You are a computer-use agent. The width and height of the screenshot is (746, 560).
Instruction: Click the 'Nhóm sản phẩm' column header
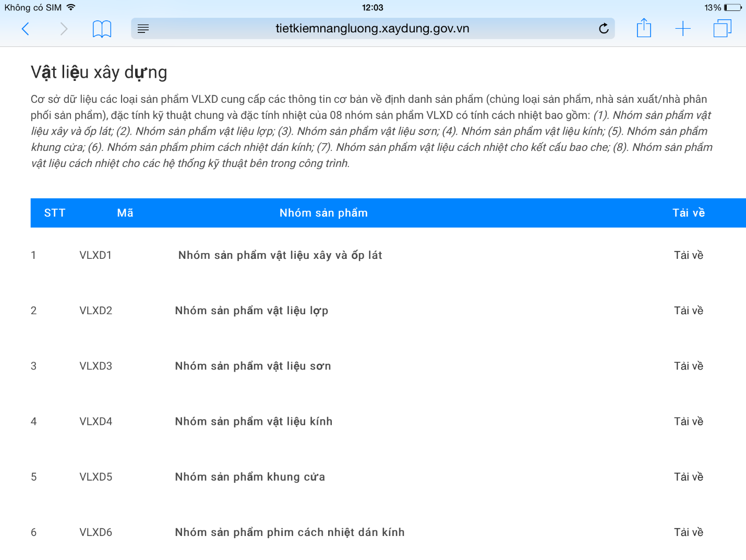tap(323, 213)
